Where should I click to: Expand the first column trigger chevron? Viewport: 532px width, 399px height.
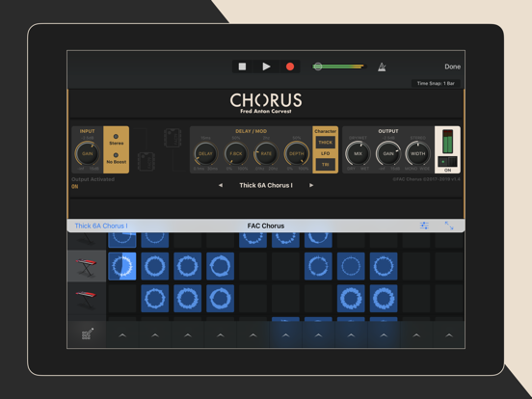coord(122,335)
